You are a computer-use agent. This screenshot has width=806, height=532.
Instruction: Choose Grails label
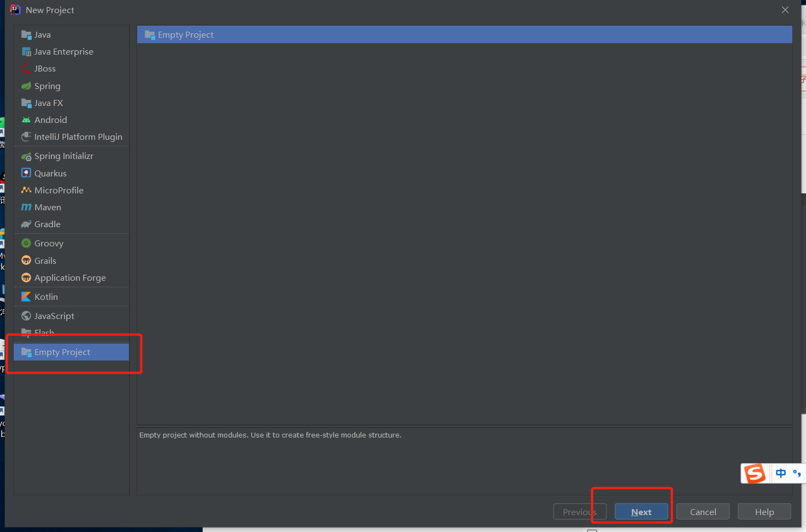(x=45, y=261)
